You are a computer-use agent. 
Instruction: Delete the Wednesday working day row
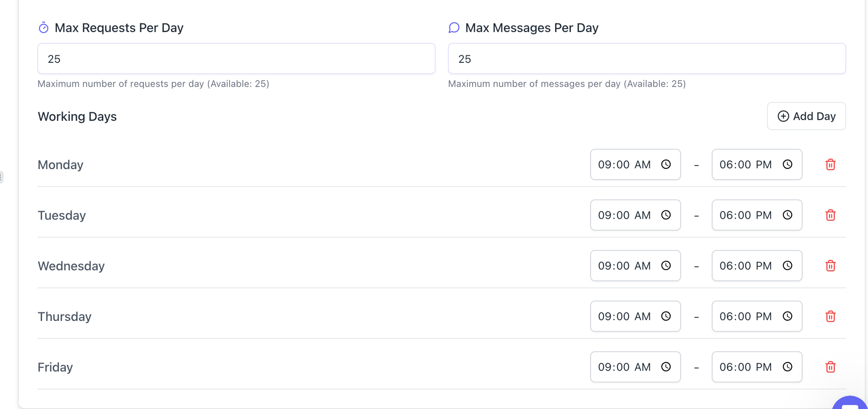(830, 266)
